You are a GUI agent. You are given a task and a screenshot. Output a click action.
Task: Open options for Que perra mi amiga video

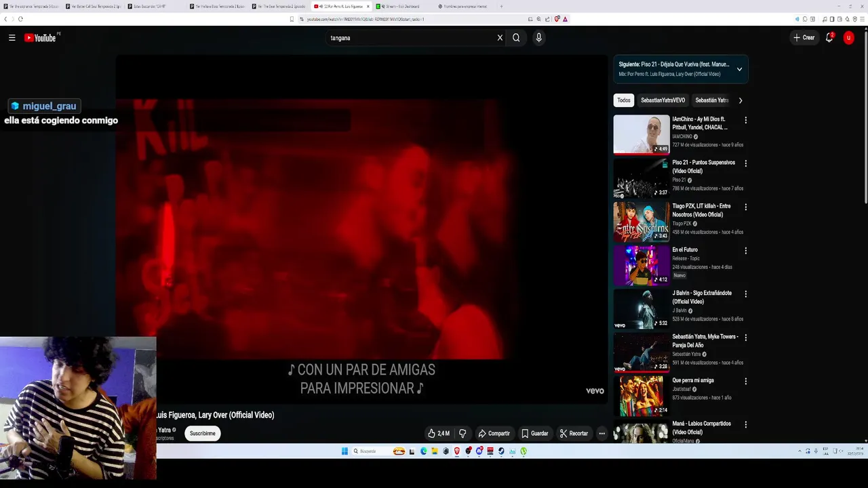pyautogui.click(x=745, y=381)
